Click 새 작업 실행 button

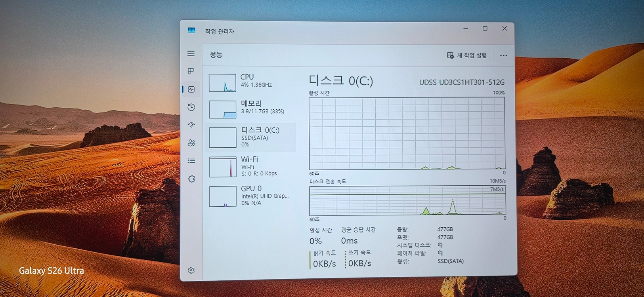(x=467, y=55)
